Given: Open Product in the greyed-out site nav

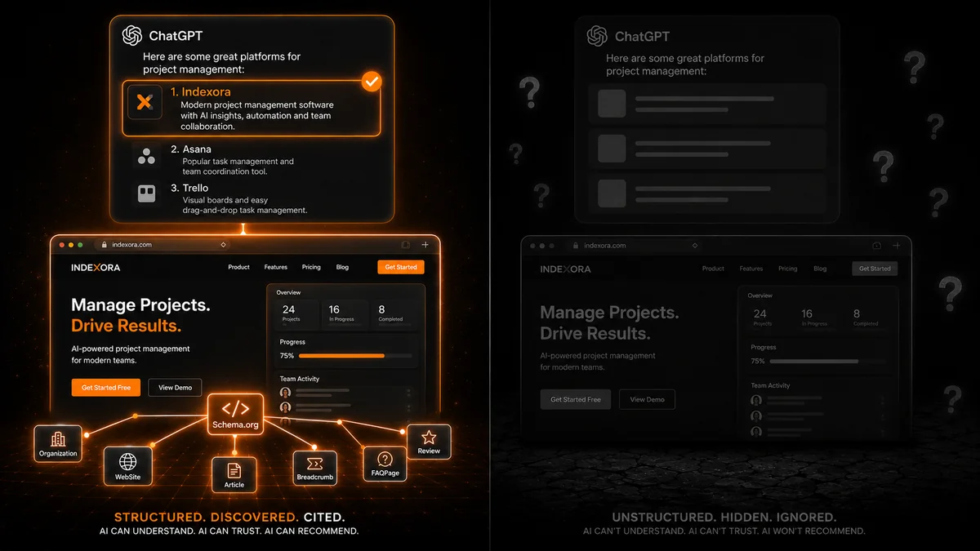Looking at the screenshot, I should (713, 269).
